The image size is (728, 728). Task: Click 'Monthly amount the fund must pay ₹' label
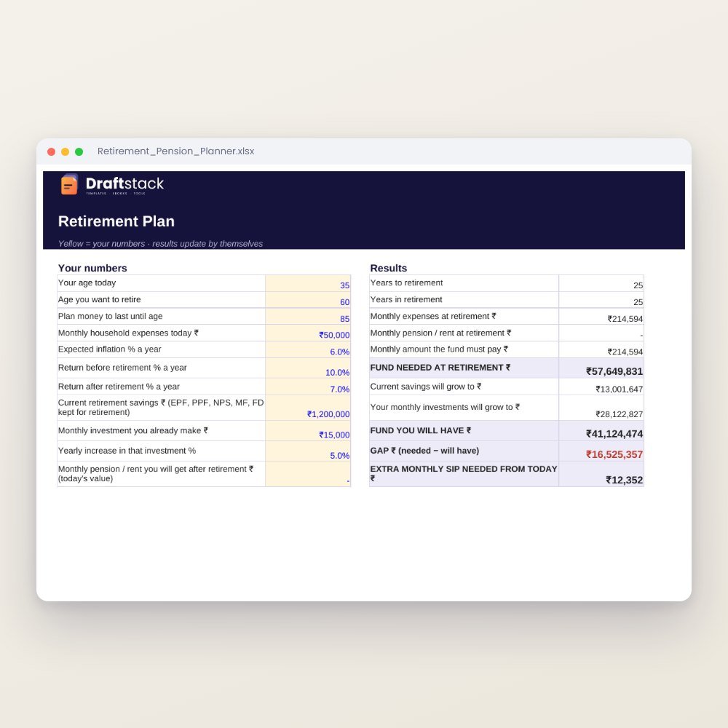click(x=439, y=349)
